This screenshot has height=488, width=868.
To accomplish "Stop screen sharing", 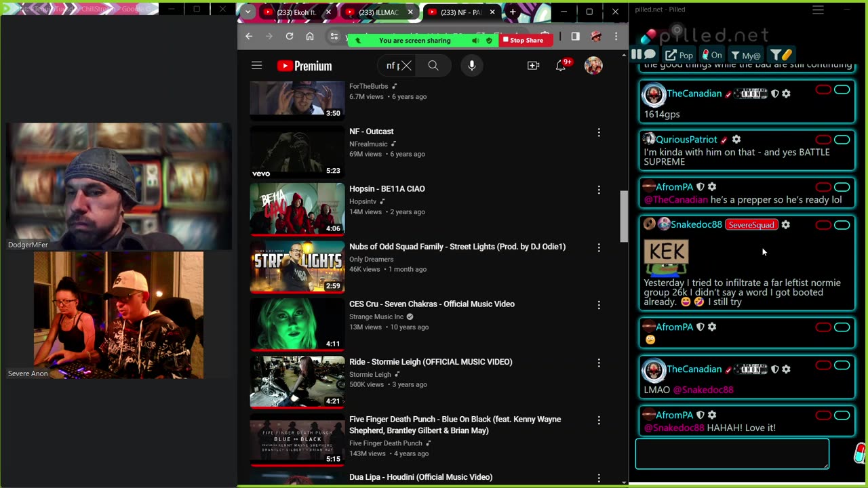I will pyautogui.click(x=526, y=41).
